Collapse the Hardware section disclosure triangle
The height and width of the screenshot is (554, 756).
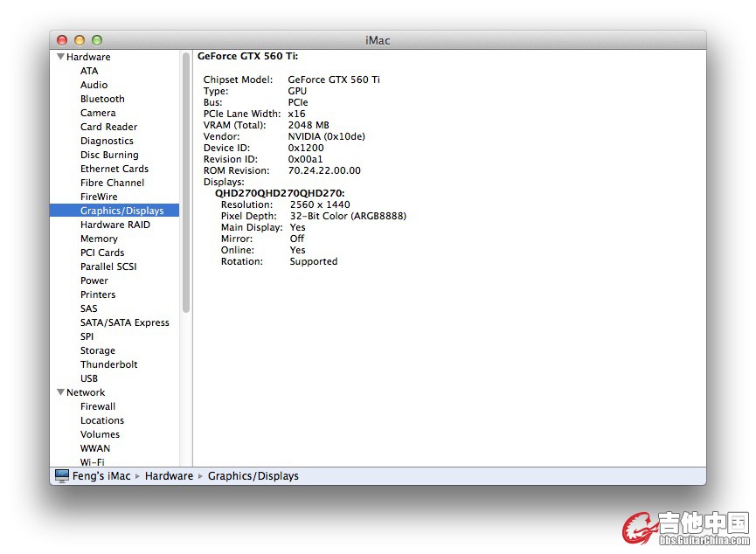click(60, 57)
